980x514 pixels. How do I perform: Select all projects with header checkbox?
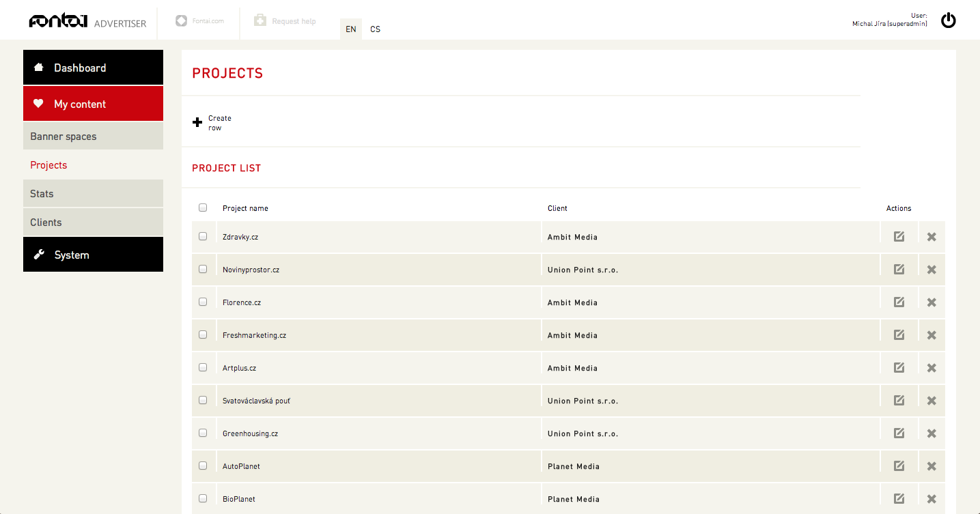[x=203, y=208]
